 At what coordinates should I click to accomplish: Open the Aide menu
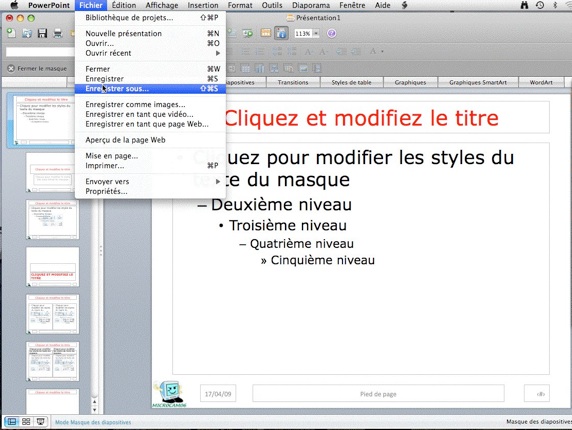pos(383,5)
